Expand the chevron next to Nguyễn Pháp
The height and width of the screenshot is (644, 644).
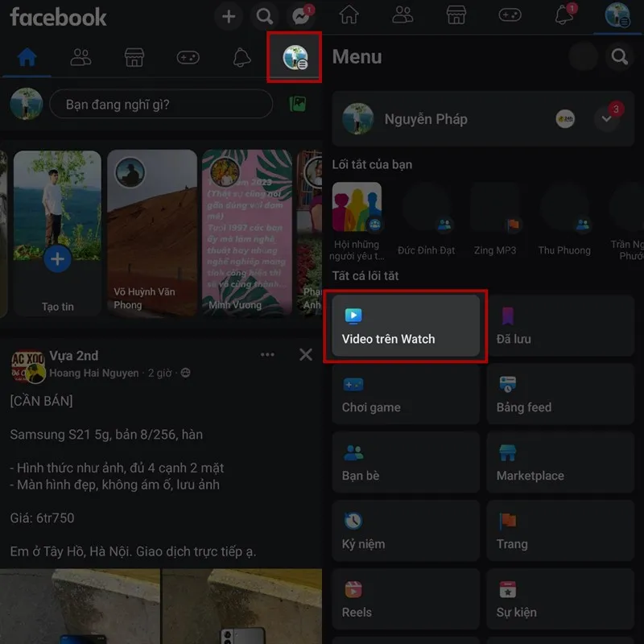(607, 118)
